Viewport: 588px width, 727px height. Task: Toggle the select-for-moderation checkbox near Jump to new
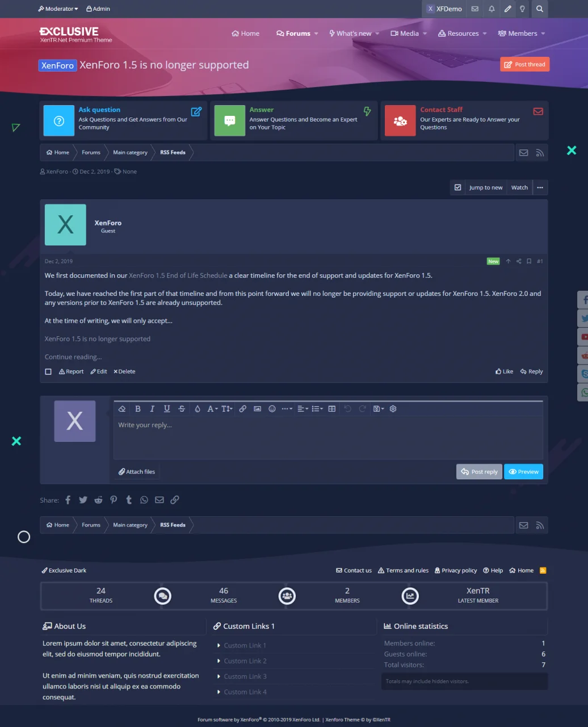(x=458, y=187)
